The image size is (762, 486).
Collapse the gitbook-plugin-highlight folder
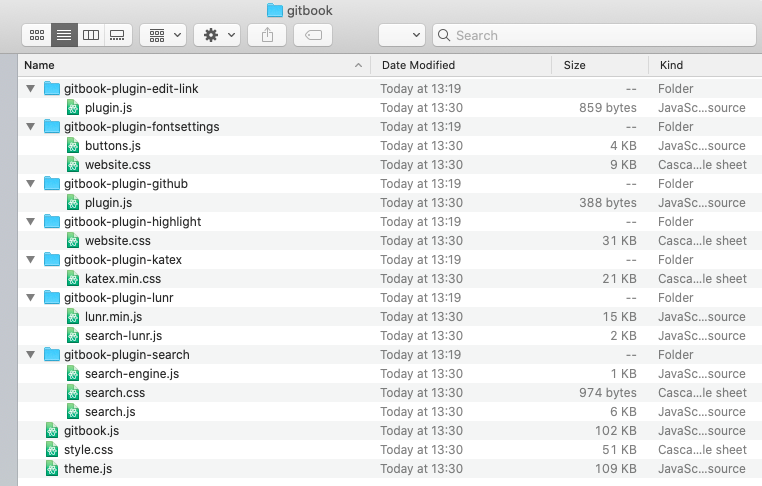31,222
